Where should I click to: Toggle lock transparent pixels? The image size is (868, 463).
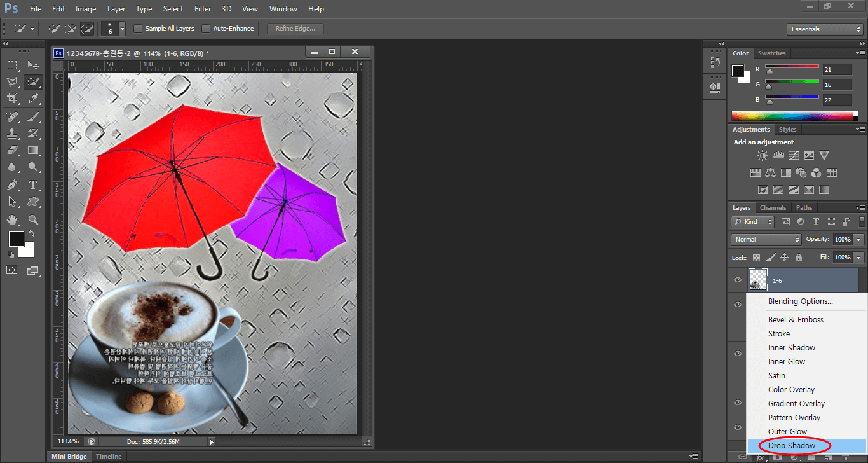756,258
